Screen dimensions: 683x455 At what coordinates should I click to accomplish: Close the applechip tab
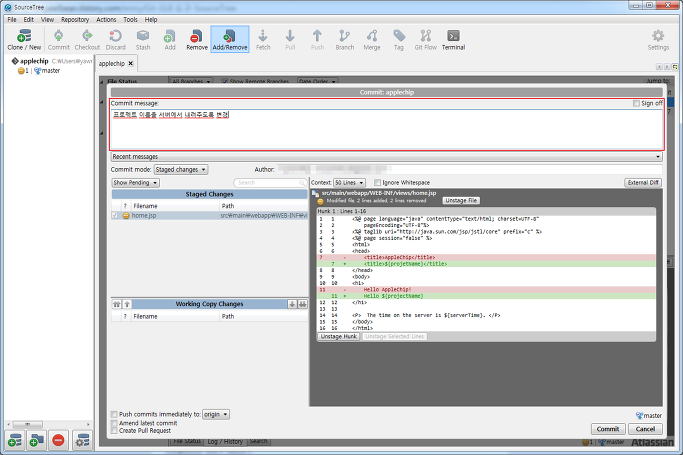130,64
